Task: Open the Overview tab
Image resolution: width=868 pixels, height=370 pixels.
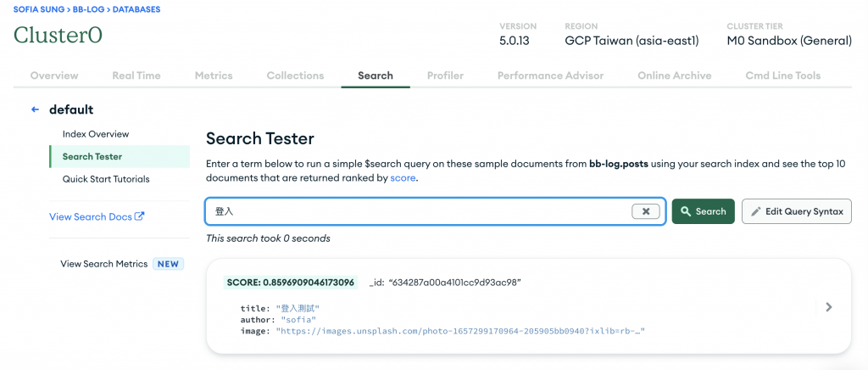Action: (x=54, y=76)
